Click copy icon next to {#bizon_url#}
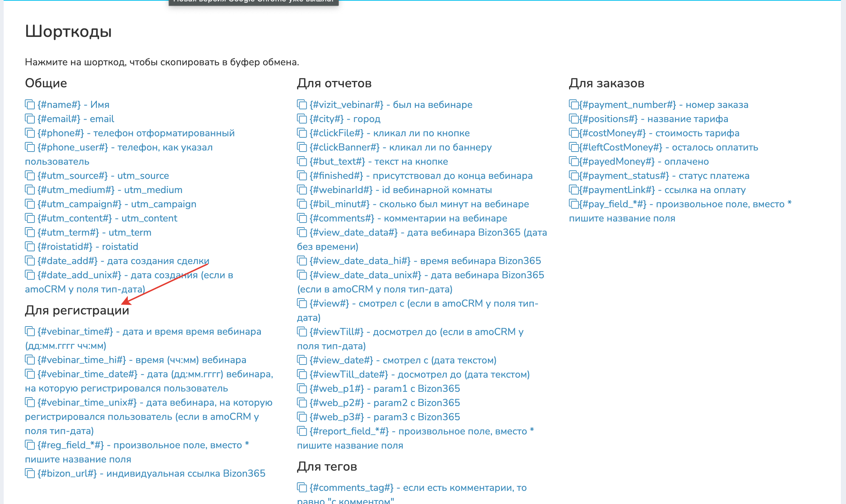Image resolution: width=846 pixels, height=504 pixels. point(30,473)
